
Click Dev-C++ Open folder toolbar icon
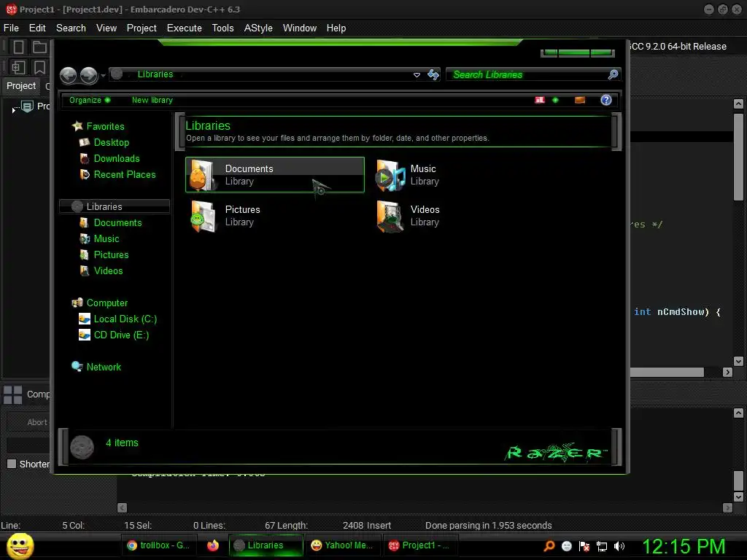pyautogui.click(x=39, y=47)
